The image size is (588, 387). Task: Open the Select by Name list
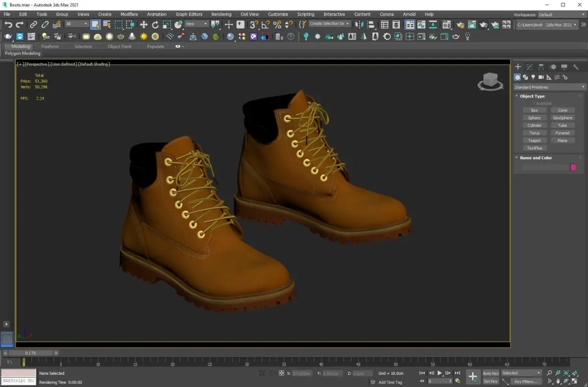coord(107,24)
